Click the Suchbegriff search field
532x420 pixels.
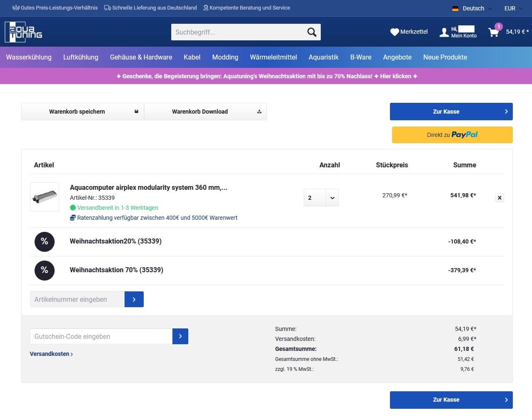pyautogui.click(x=238, y=32)
